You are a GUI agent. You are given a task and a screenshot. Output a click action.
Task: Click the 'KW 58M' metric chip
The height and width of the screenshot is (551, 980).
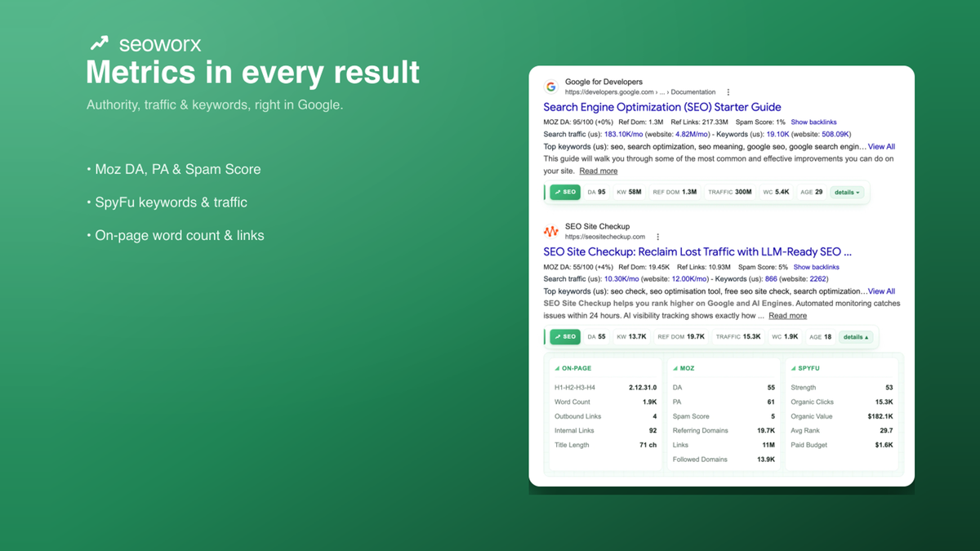pyautogui.click(x=629, y=193)
